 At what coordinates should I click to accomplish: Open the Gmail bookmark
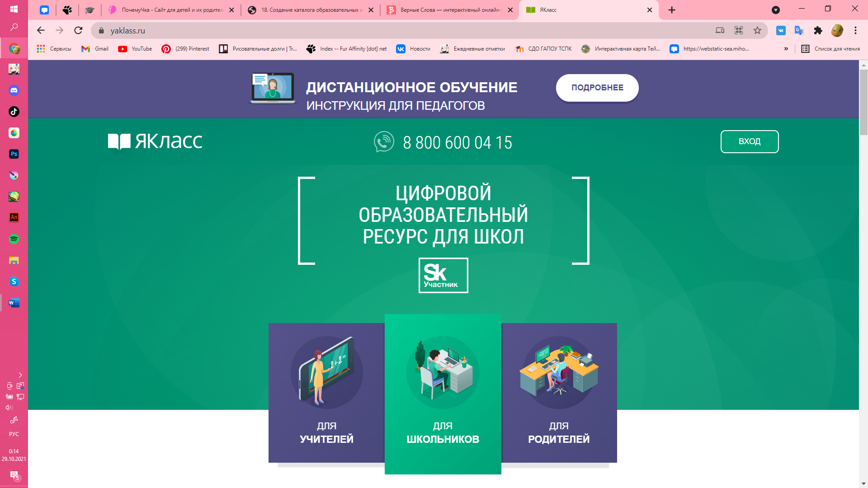(95, 49)
